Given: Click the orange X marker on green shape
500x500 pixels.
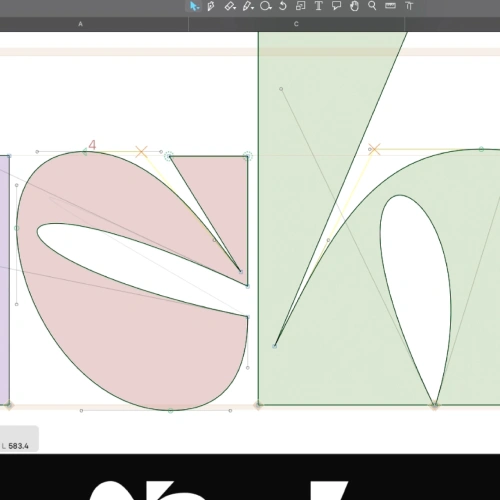Looking at the screenshot, I should [x=374, y=149].
